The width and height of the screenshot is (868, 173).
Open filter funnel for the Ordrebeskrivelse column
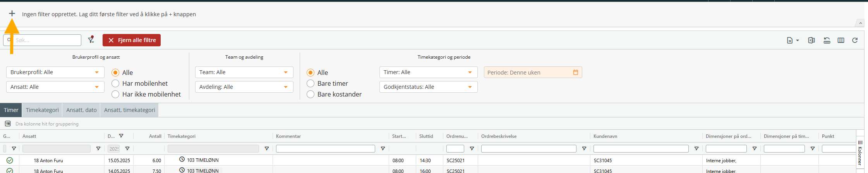(x=584, y=149)
